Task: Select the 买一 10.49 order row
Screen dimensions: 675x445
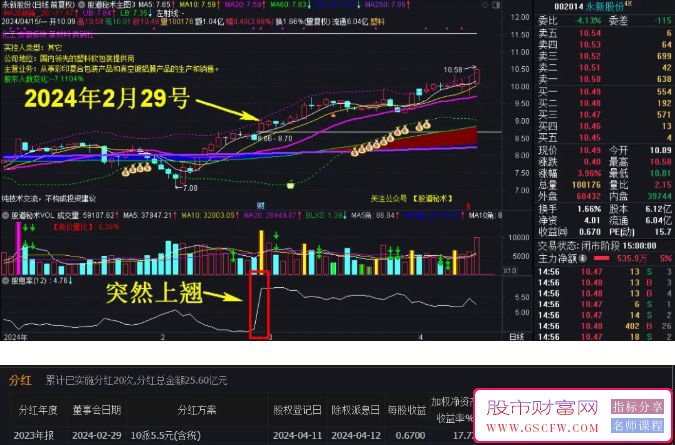Action: 604,92
